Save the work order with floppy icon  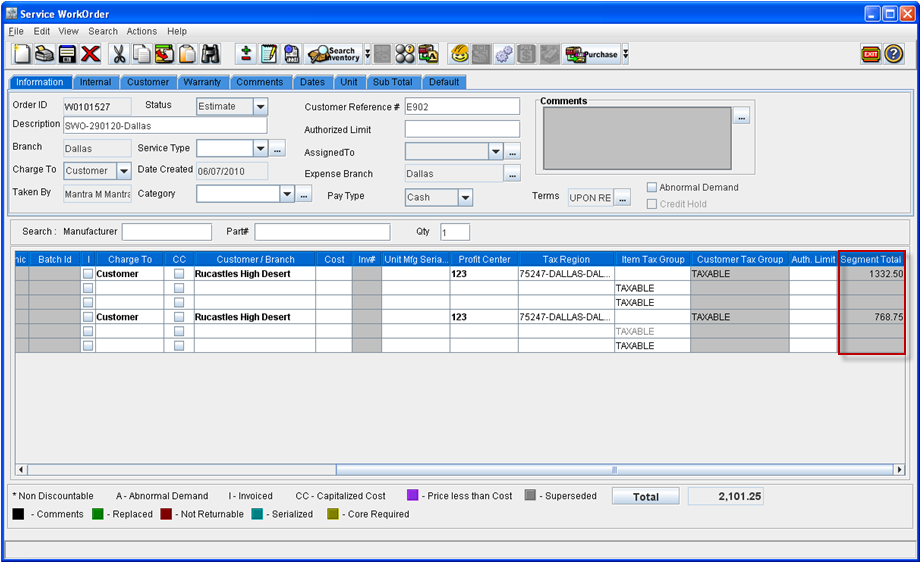pyautogui.click(x=67, y=54)
